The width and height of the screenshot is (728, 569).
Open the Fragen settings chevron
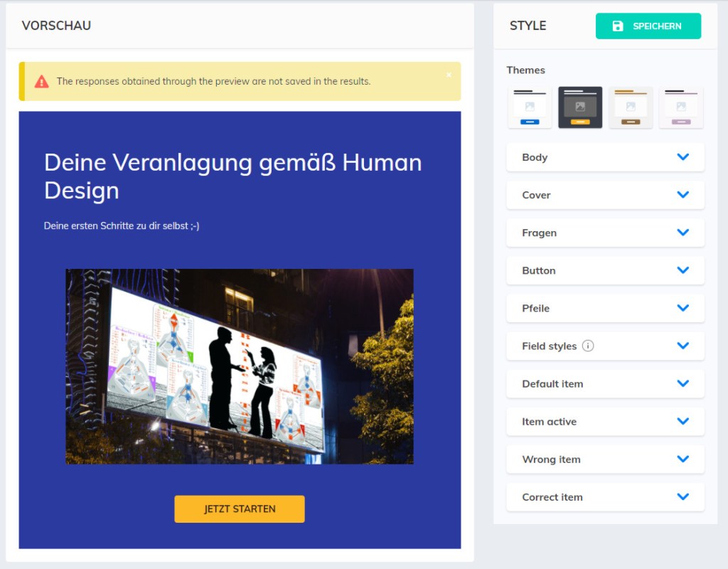pos(682,233)
